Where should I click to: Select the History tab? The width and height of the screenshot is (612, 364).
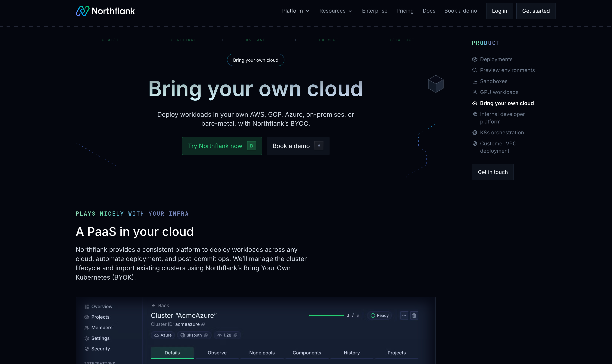click(352, 353)
